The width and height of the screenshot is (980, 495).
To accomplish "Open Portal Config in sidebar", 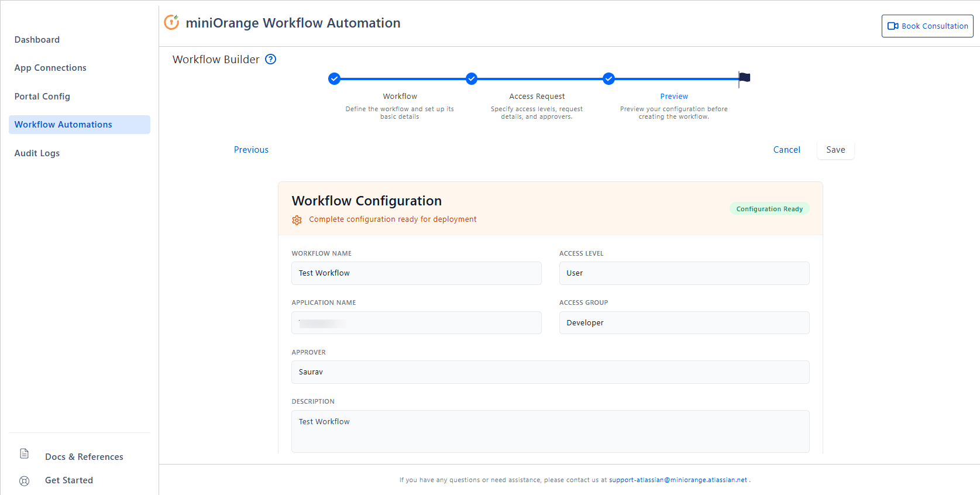I will (42, 97).
